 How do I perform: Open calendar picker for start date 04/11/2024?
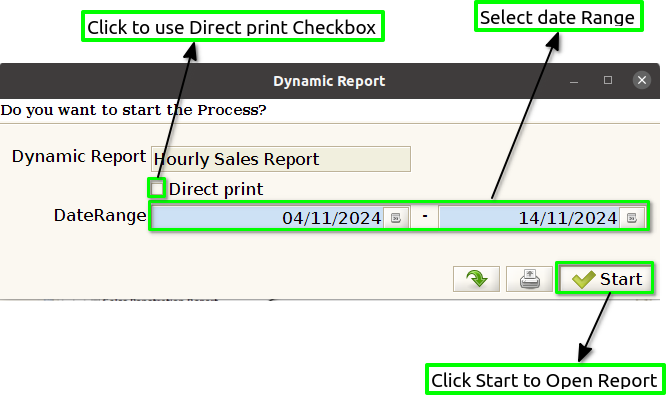tap(396, 218)
